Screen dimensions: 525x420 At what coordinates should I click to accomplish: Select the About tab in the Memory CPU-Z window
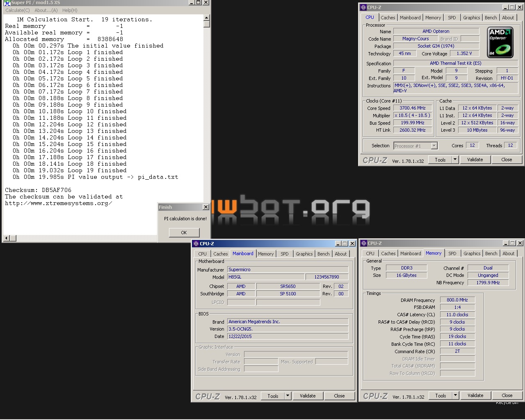[x=509, y=253]
